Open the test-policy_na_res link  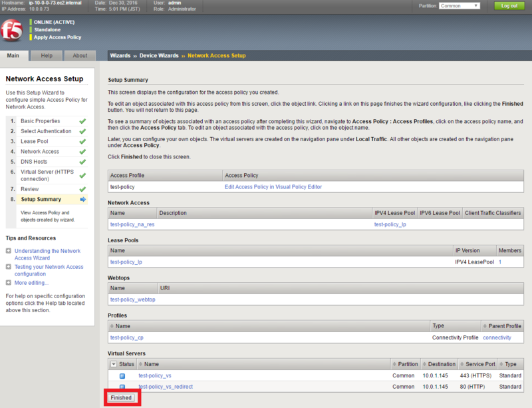point(132,224)
